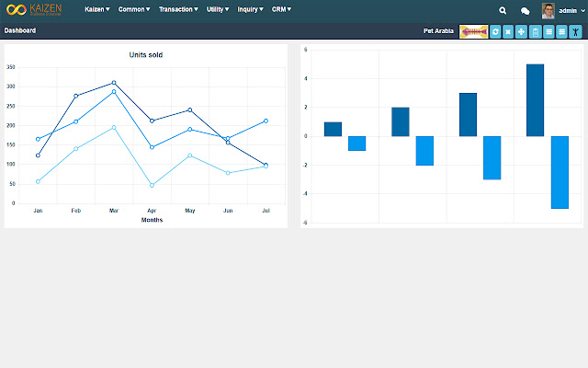This screenshot has height=368, width=588.
Task: Click the admin profile photo
Action: (548, 11)
